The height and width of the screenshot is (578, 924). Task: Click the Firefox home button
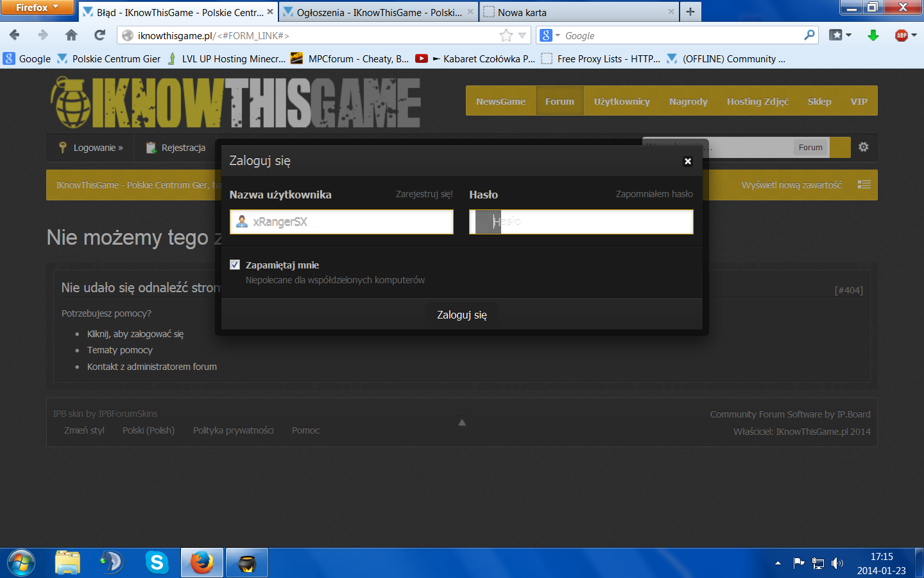click(71, 35)
